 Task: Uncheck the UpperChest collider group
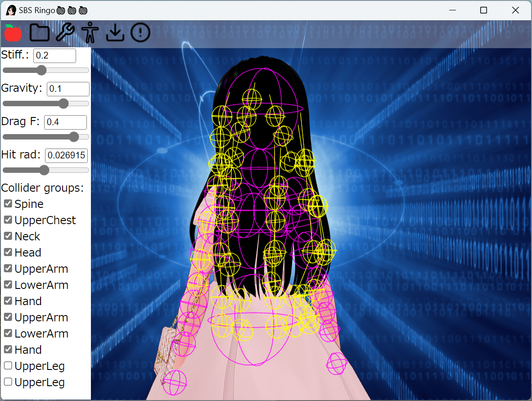[8, 220]
